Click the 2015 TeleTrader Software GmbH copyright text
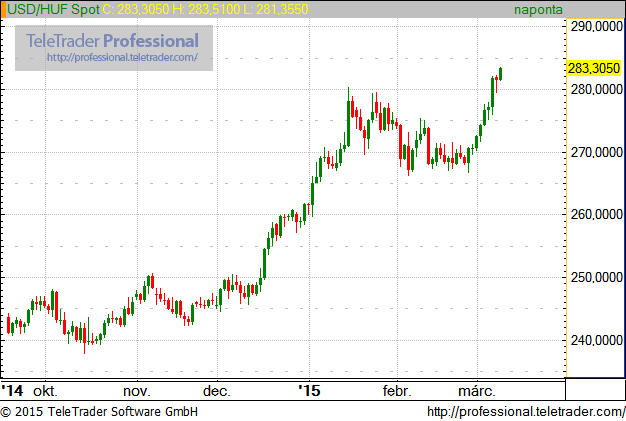Image resolution: width=626 pixels, height=421 pixels. coord(99,412)
